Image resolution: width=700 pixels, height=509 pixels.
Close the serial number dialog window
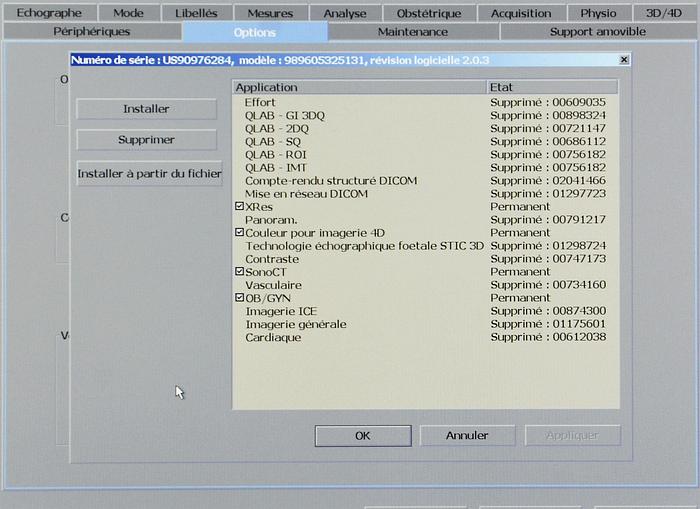[x=624, y=60]
